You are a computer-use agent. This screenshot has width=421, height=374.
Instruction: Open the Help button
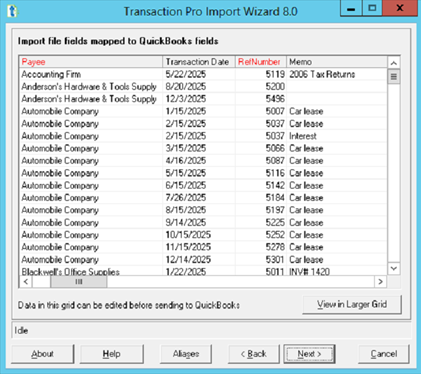[112, 354]
